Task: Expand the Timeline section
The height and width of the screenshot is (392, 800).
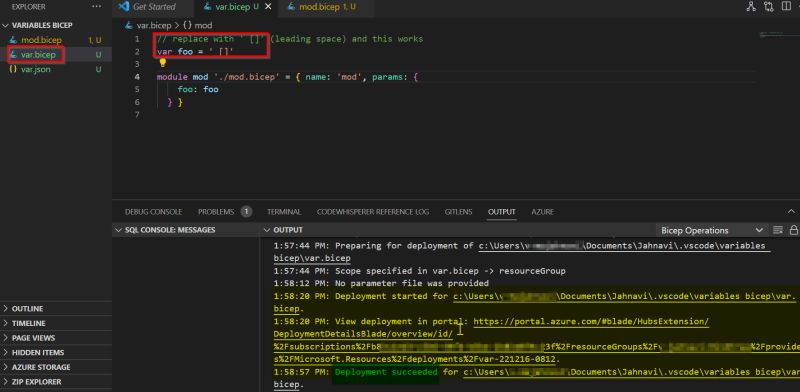Action: click(x=29, y=323)
